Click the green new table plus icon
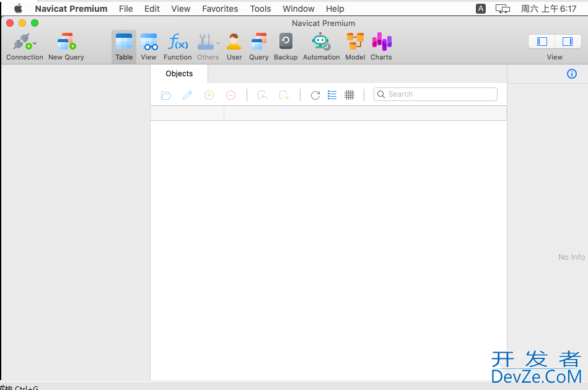Viewport: 588px width, 390px height. [209, 95]
